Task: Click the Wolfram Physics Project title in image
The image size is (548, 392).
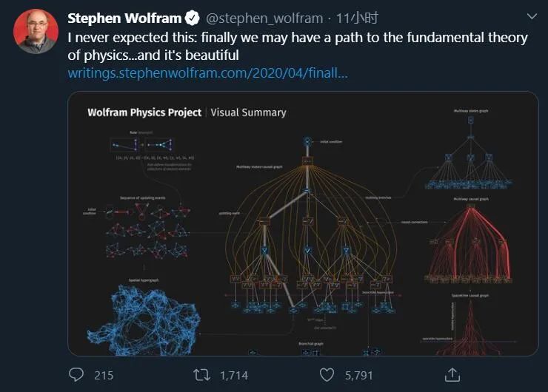Action: [x=144, y=112]
